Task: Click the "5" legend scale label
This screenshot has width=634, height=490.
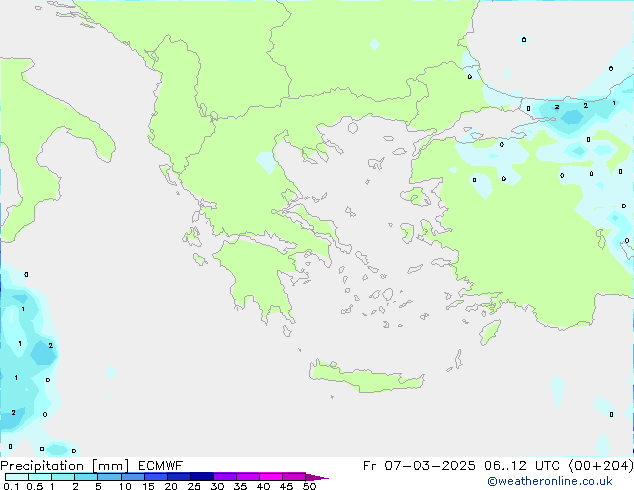Action: click(x=98, y=486)
